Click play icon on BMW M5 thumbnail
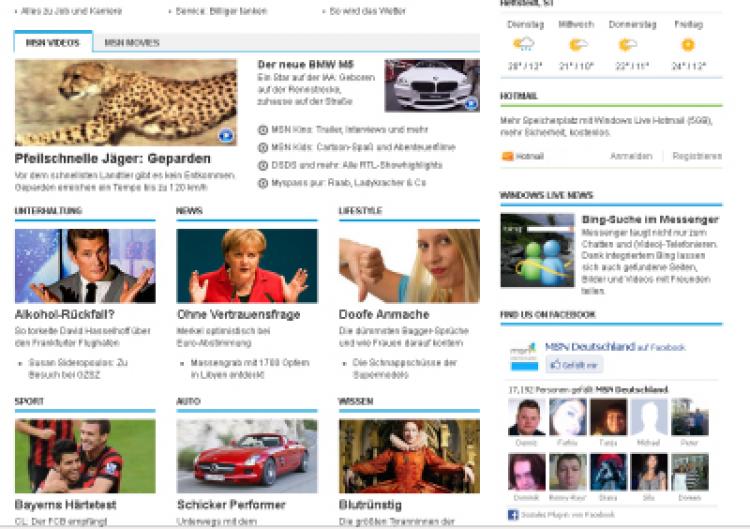 [470, 101]
